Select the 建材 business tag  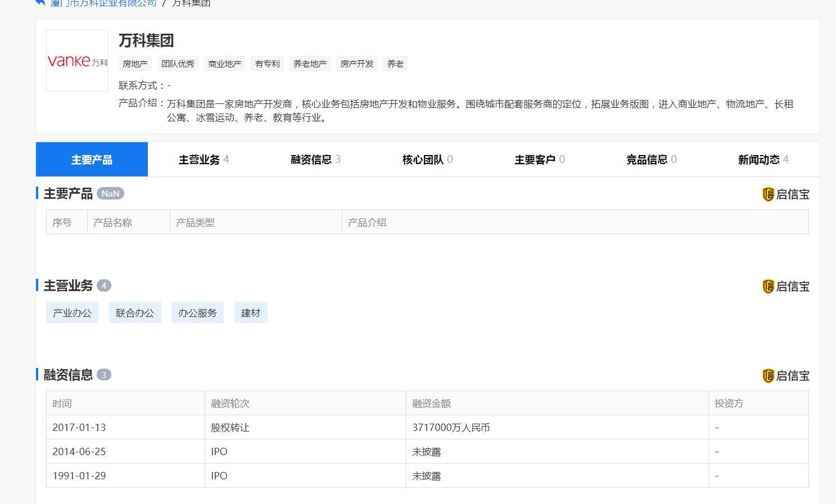point(251,313)
